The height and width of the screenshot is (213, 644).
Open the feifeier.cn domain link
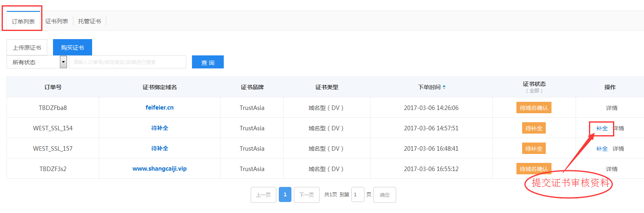[159, 108]
